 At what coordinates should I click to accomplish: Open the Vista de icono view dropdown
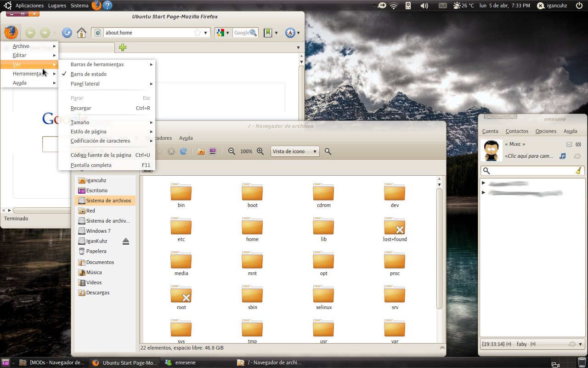295,151
